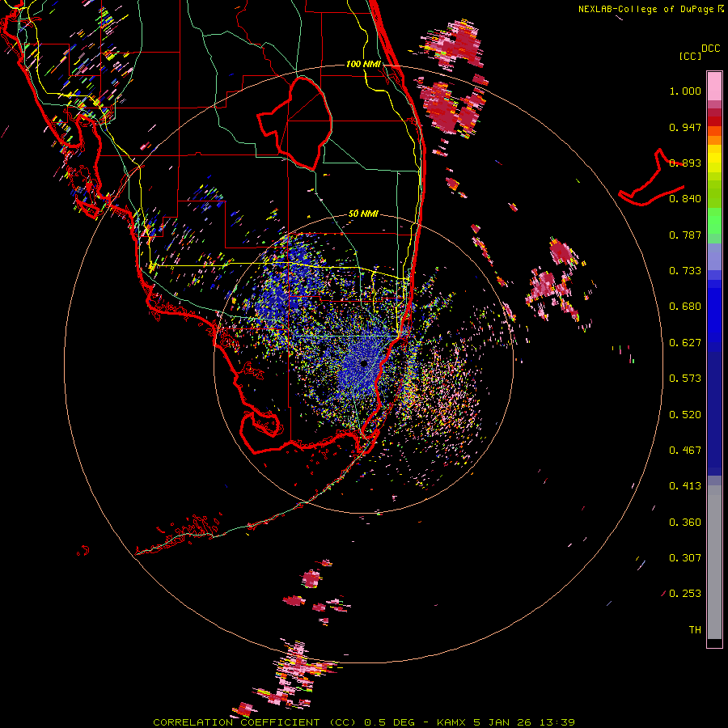Screen dimensions: 728x728
Task: Select the 0.467 scale value
Action: [x=685, y=451]
